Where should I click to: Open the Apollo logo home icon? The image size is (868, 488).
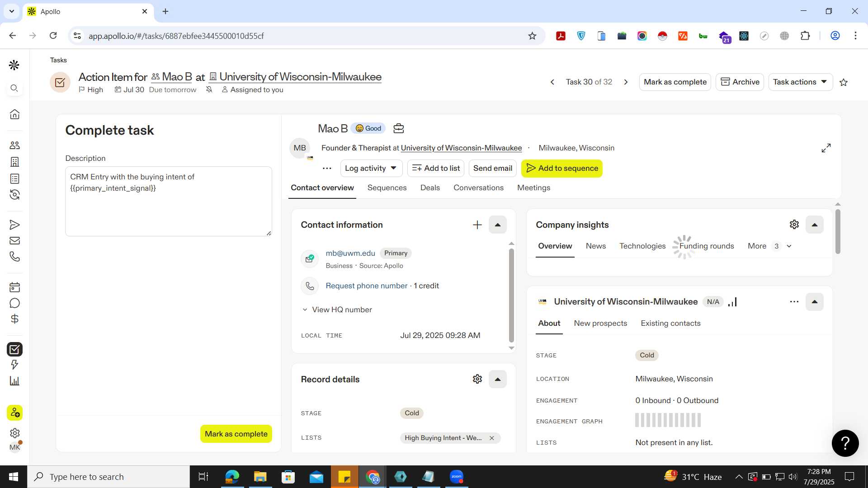14,65
